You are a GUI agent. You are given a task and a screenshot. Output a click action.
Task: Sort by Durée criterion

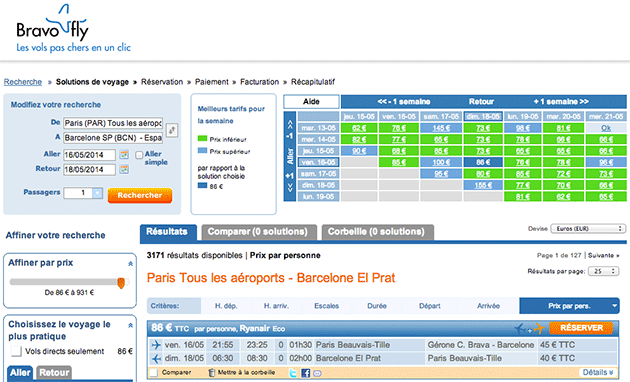[x=376, y=306]
